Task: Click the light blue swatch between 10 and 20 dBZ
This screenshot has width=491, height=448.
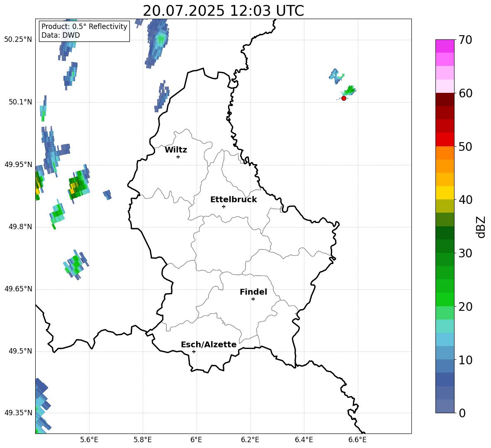Action: [x=445, y=339]
